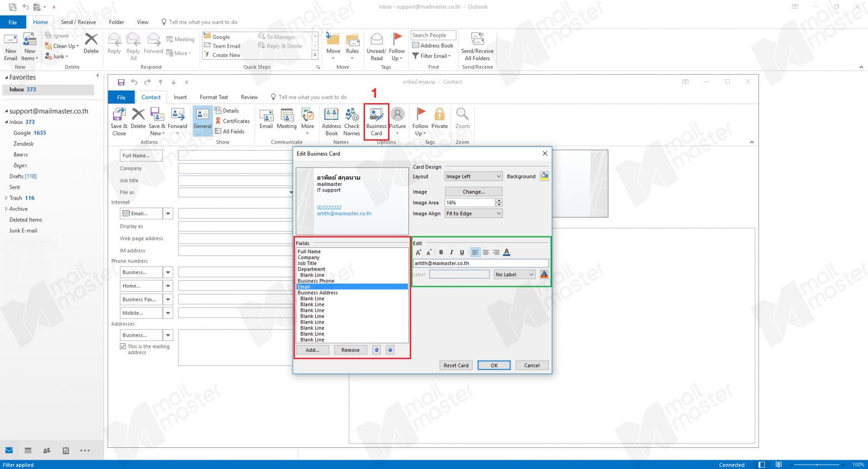Click Save & Close in contact window
This screenshot has width=868, height=469.
pos(119,121)
